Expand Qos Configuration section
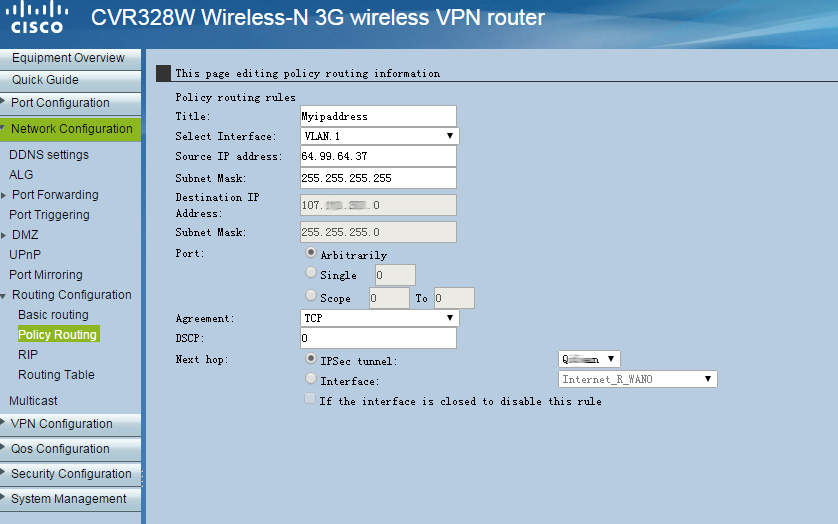Image resolution: width=838 pixels, height=524 pixels. point(70,449)
